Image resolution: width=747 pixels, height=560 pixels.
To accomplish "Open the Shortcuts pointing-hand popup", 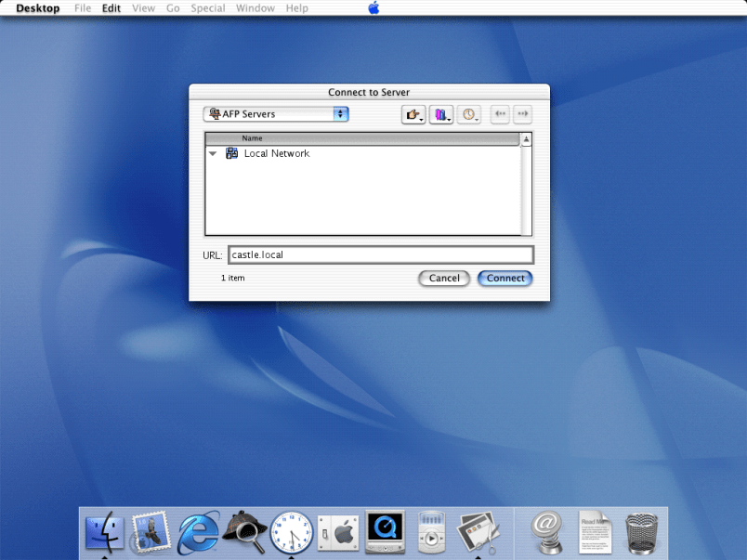I will [x=413, y=114].
